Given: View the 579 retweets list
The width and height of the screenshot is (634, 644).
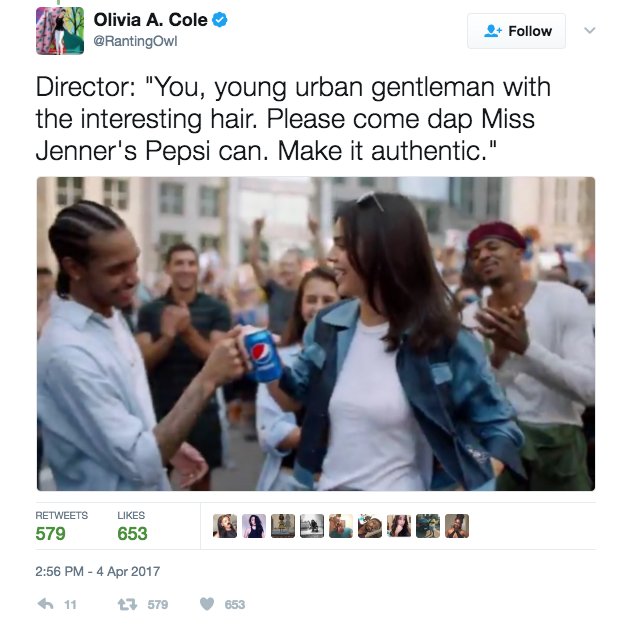Looking at the screenshot, I should point(62,526).
